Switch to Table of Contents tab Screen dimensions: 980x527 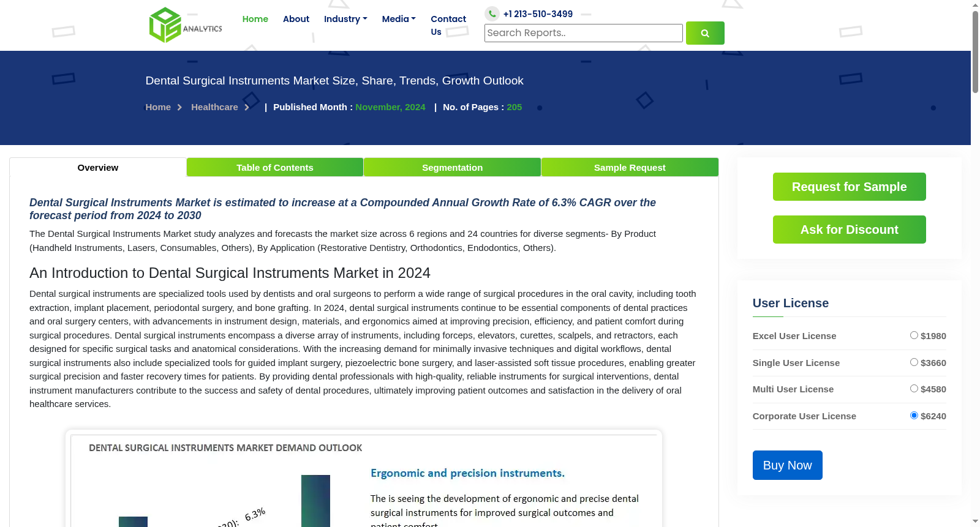click(x=275, y=168)
